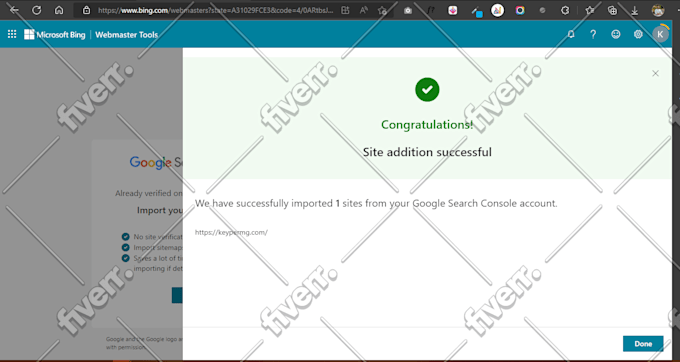Open the feedback smiley icon
This screenshot has height=362, width=680.
click(x=615, y=34)
